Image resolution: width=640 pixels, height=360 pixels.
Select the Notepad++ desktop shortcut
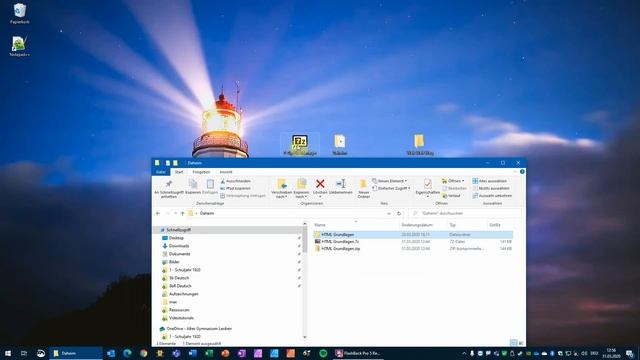(19, 46)
